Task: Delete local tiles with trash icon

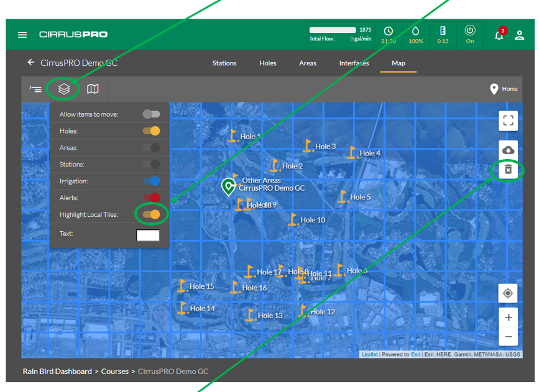Action: click(508, 170)
